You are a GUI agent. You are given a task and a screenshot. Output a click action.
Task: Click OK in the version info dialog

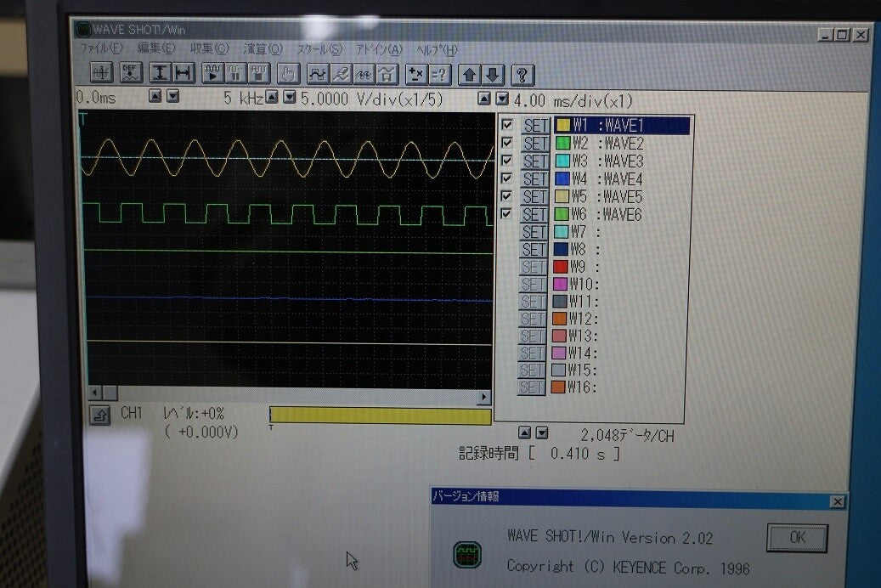click(797, 537)
